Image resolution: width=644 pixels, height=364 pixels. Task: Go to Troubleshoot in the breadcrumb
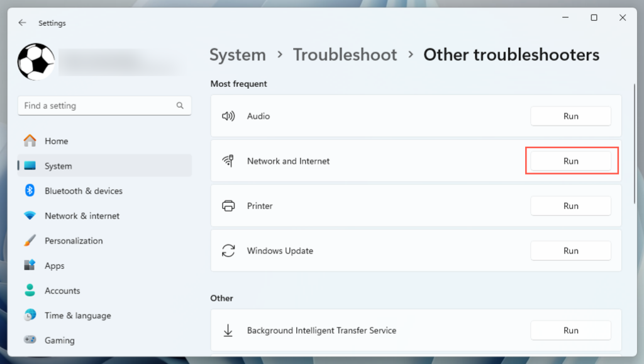(345, 55)
